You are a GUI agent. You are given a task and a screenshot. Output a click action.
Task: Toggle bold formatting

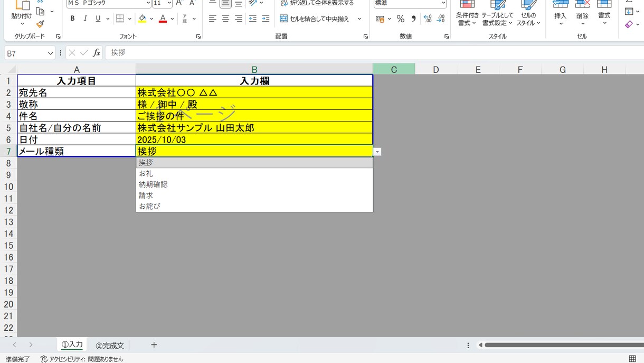coord(73,18)
